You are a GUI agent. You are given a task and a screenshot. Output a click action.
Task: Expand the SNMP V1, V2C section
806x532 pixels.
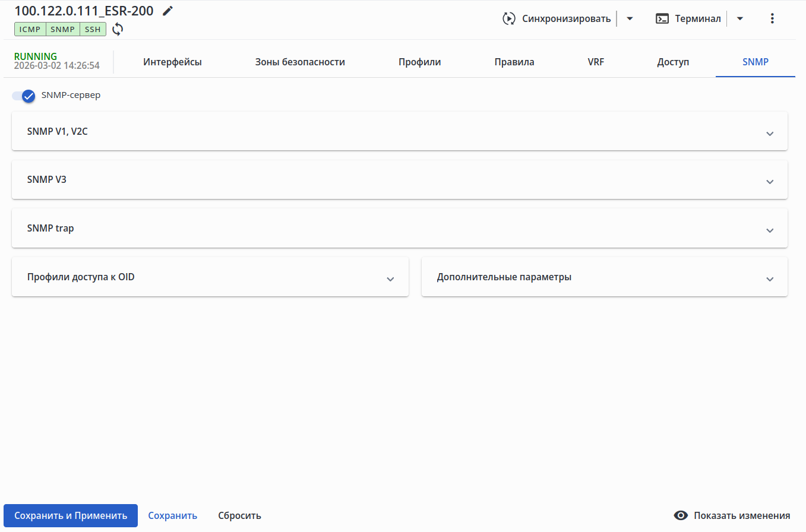click(400, 131)
